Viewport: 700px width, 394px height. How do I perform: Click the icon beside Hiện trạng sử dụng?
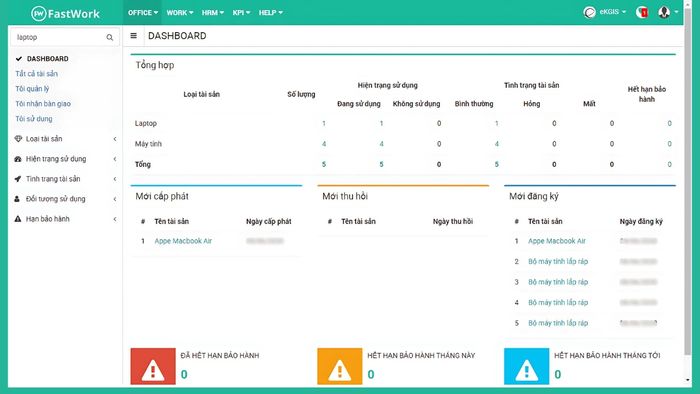[18, 159]
